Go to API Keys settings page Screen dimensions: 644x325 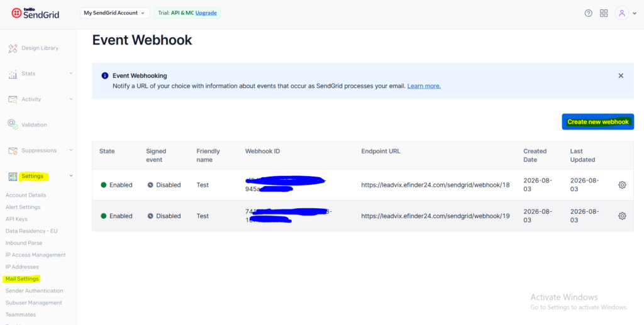click(x=16, y=219)
